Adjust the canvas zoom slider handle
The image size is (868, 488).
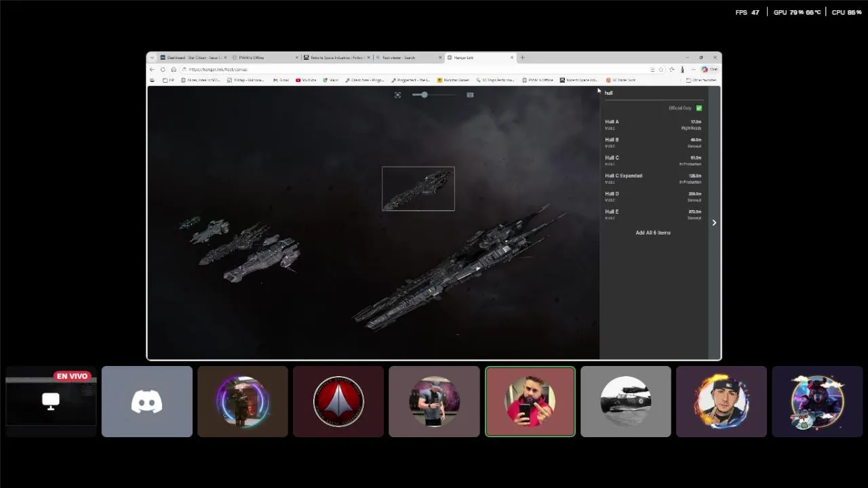[425, 95]
